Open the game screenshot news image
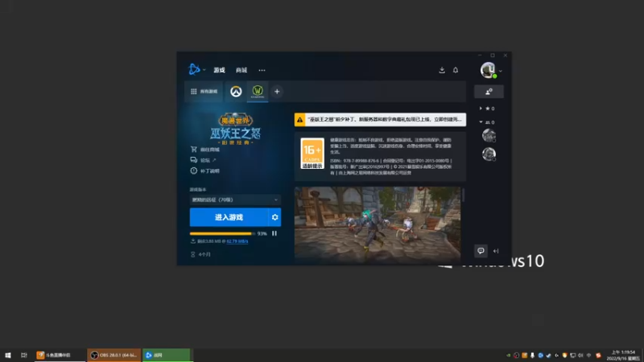Viewport: 644px width, 362px height. [x=377, y=225]
